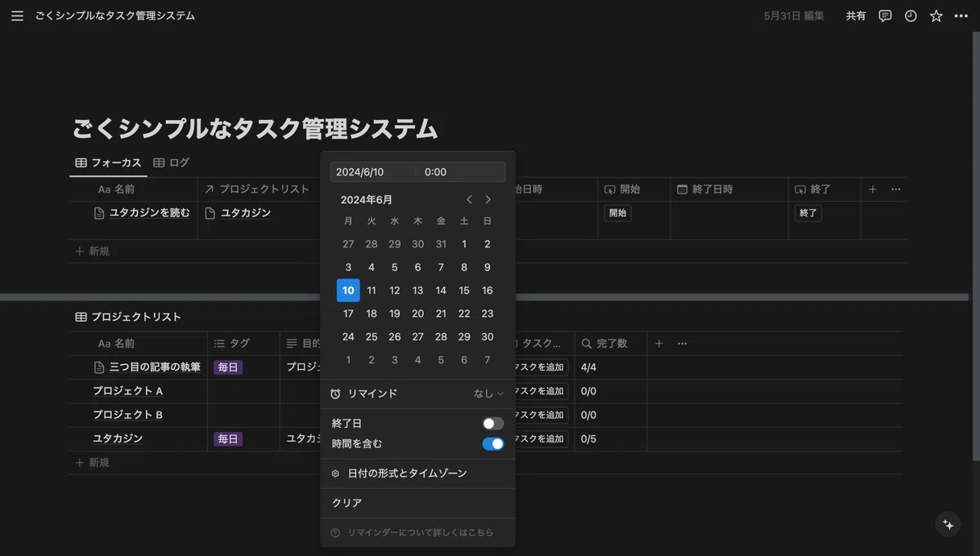Click the 終了 button in ユタカジンを読む row

(808, 213)
